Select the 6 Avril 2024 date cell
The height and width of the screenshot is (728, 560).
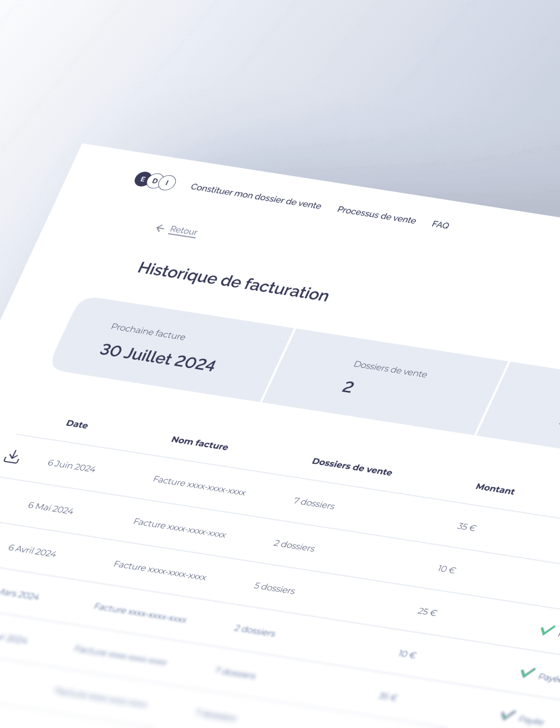tap(32, 550)
